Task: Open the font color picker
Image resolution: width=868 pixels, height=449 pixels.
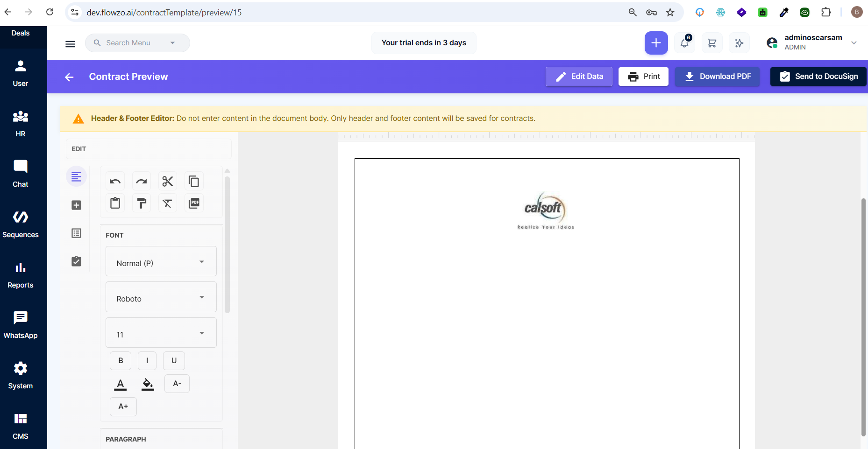Action: (121, 384)
